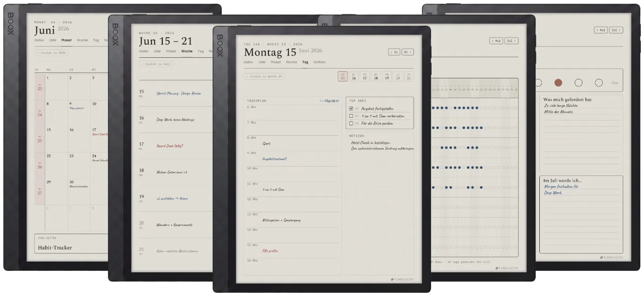Open Woche tab on the Juni month page

(x=82, y=40)
